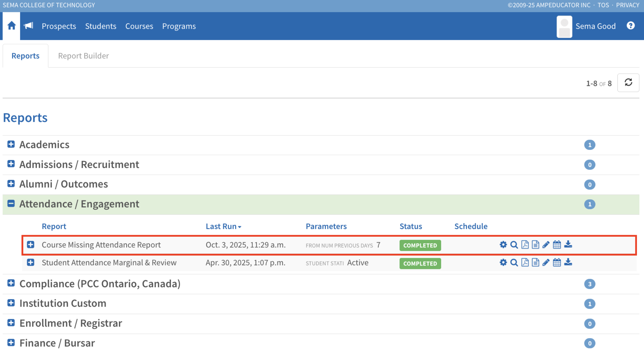Click the download icon for Student Attendance Marginal & Review
The image size is (644, 354).
pyautogui.click(x=568, y=263)
